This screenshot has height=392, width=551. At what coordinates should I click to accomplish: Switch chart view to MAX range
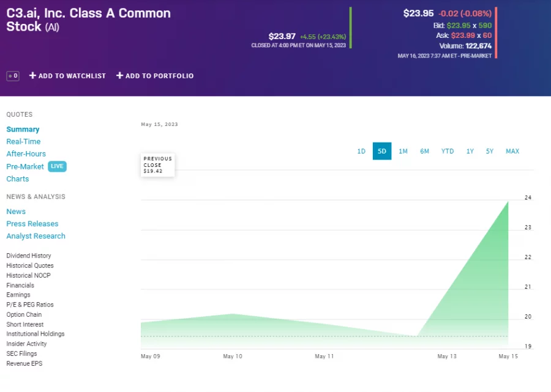[x=512, y=151]
